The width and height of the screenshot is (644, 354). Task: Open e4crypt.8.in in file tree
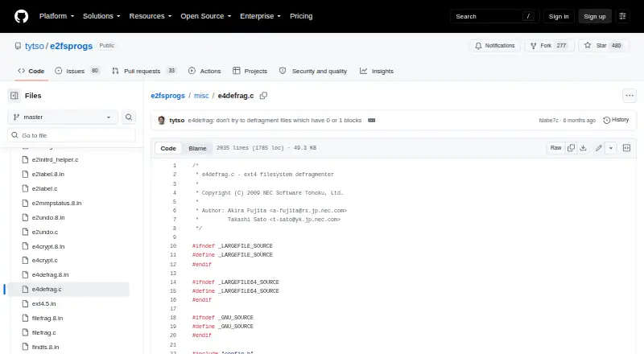48,246
